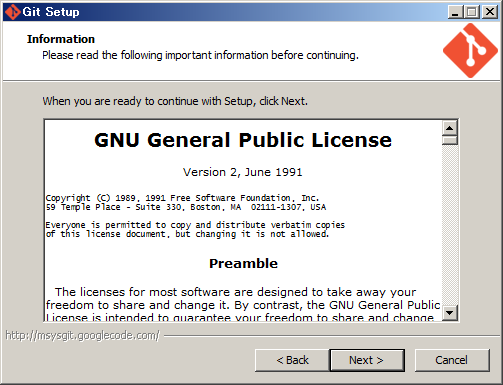Click the license scrollbar thumb
The width and height of the screenshot is (503, 385).
pyautogui.click(x=450, y=140)
